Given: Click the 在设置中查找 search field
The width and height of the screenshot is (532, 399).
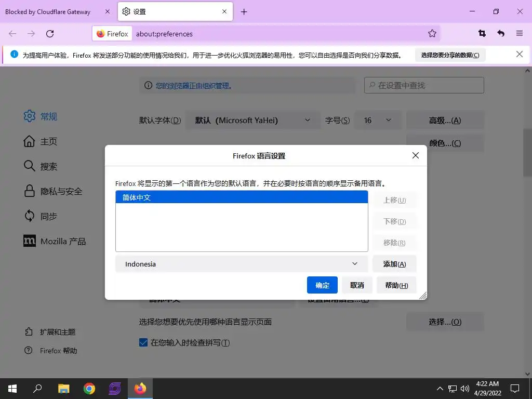Looking at the screenshot, I should [424, 85].
